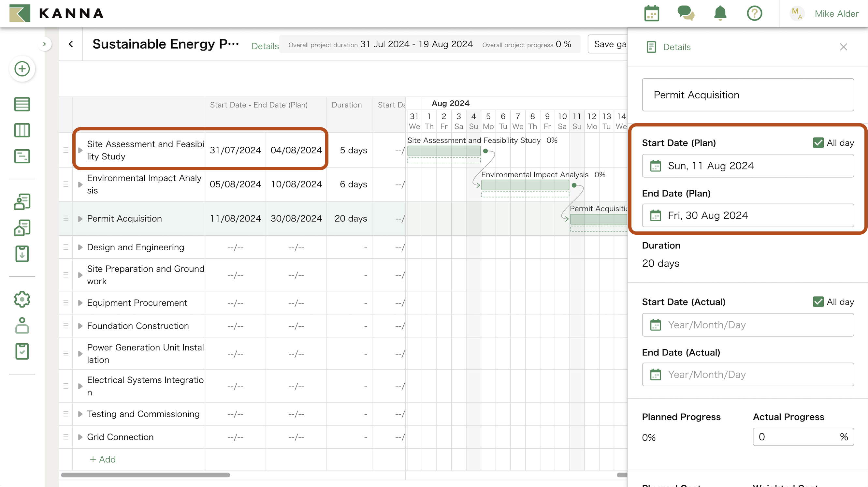Click the horizontal scrollbar under the task table

[146, 475]
